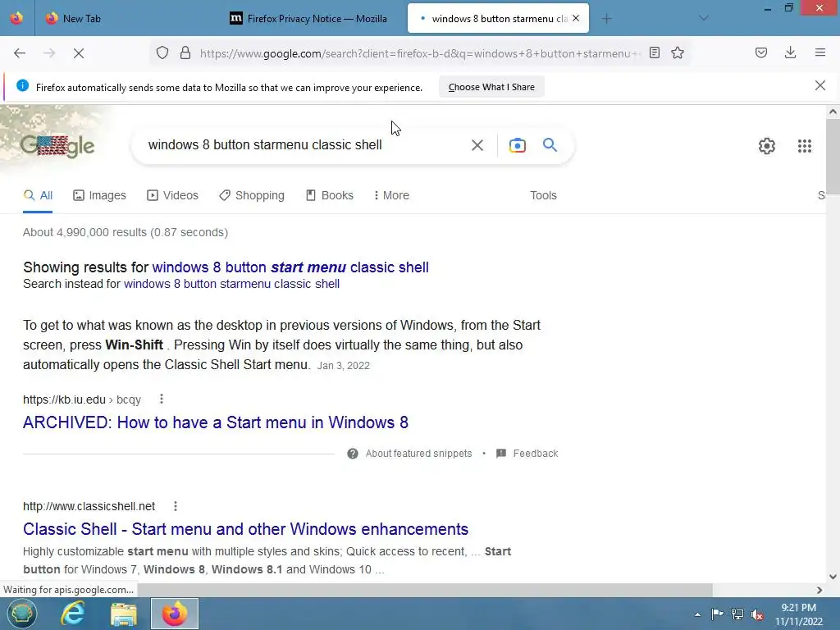Open the Windows Start orb
The image size is (840, 630).
coord(21,614)
